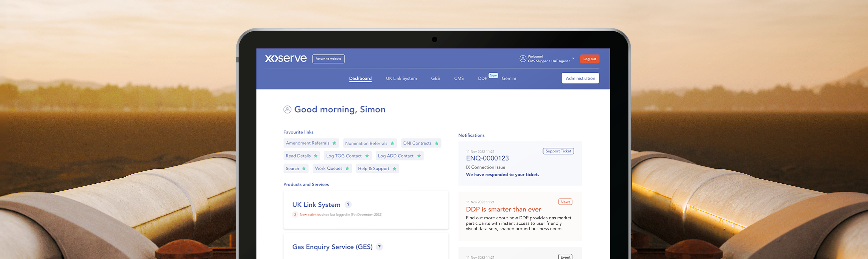
Task: Open the CMS nav tab
Action: 459,78
